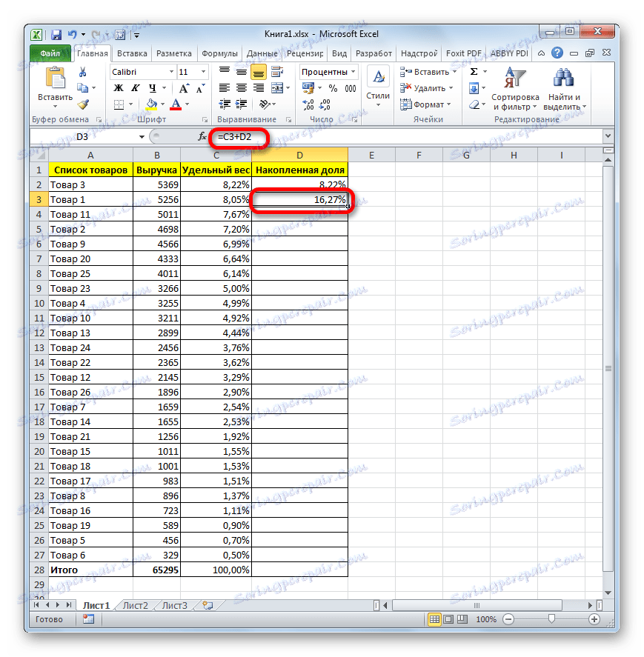Image resolution: width=644 pixels, height=657 pixels.
Task: Open the Calibri font name dropdown
Action: pos(171,72)
